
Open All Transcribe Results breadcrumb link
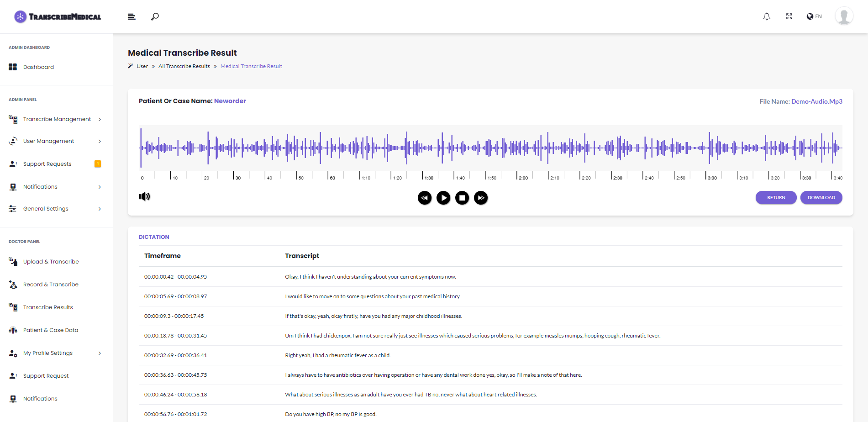(x=184, y=66)
